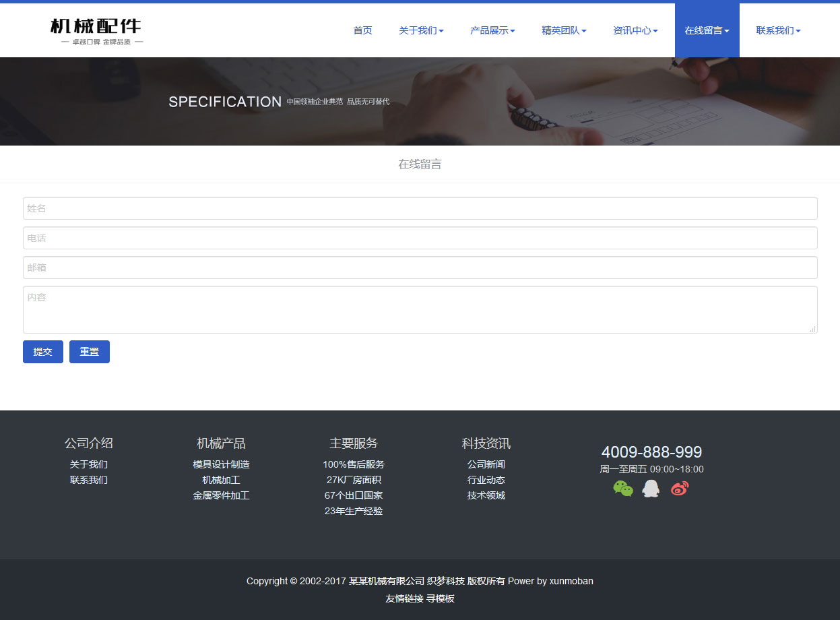Select the active 在线留言 nav item
This screenshot has height=620, width=840.
[707, 31]
